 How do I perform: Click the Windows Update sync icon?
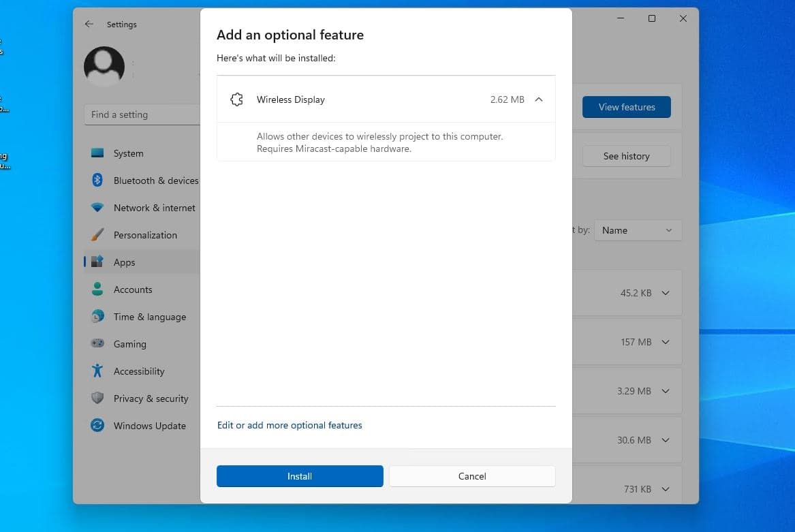97,426
